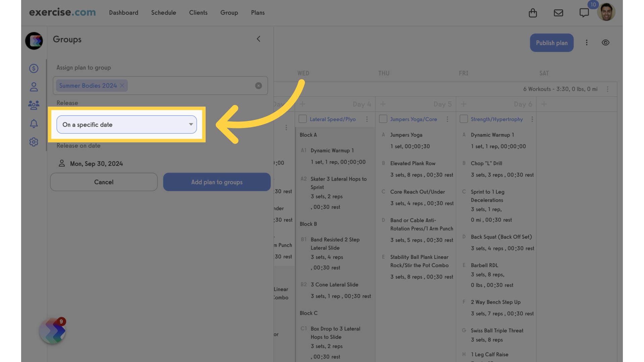This screenshot has width=644, height=362.
Task: Select the Stability Ball Plank Linear Rock exercise
Action: pos(419,261)
